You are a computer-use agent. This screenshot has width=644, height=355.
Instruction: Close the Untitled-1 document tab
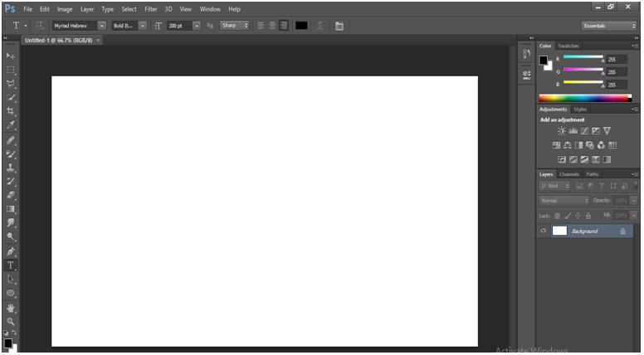click(98, 40)
